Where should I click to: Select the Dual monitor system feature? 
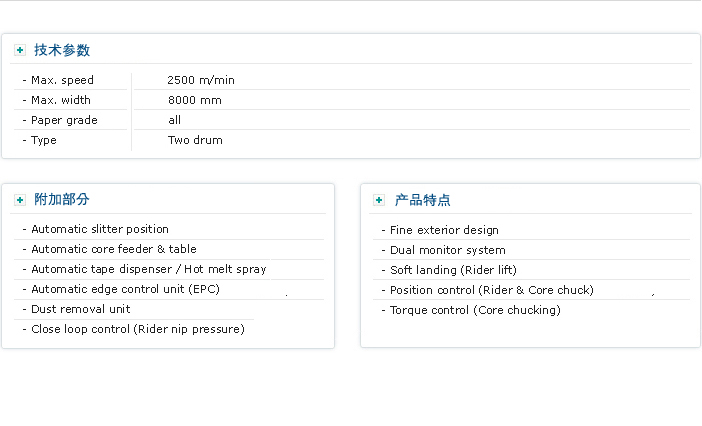[x=448, y=250]
